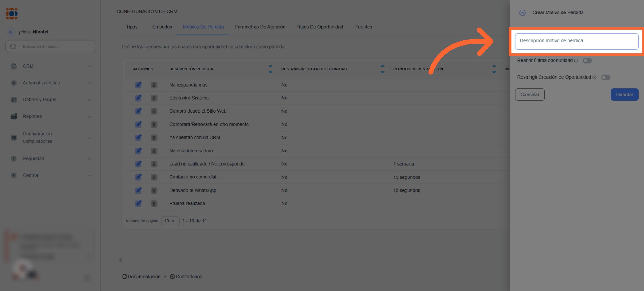Close the Crear Motivo de Perdida panel
The height and width of the screenshot is (291, 644).
point(522,13)
